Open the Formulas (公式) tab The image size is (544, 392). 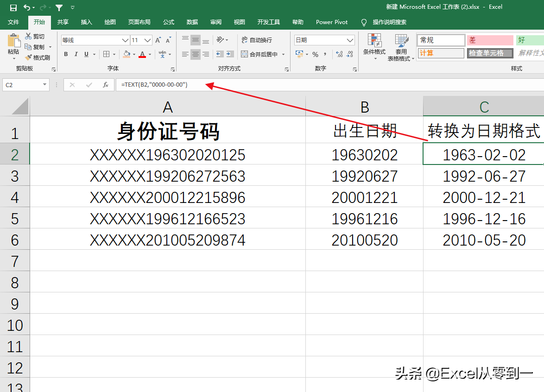pyautogui.click(x=169, y=22)
